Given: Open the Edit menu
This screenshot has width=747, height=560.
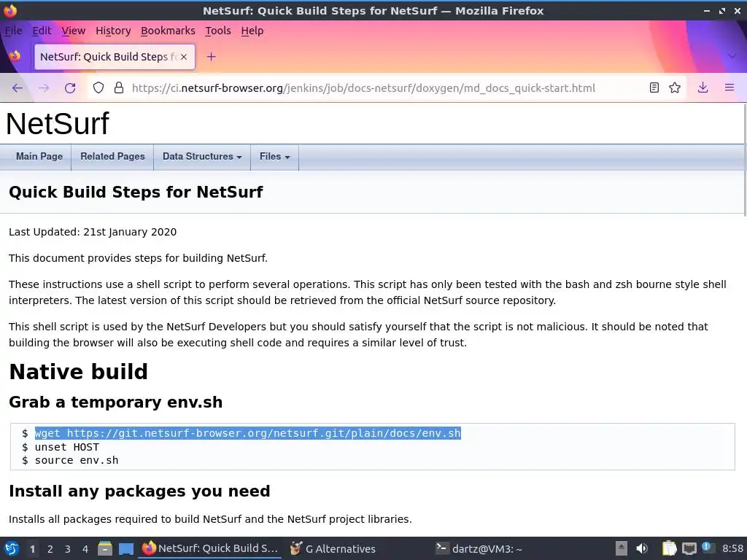Looking at the screenshot, I should click(x=42, y=31).
